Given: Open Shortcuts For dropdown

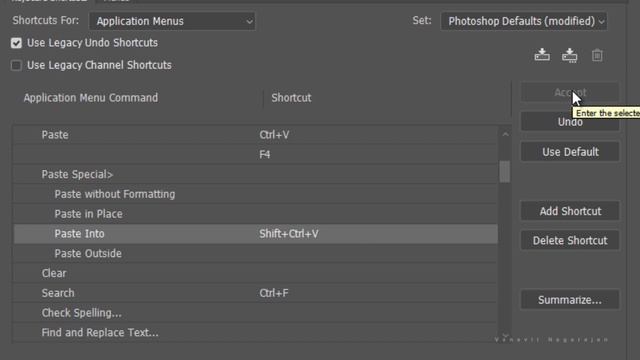Looking at the screenshot, I should [x=172, y=21].
